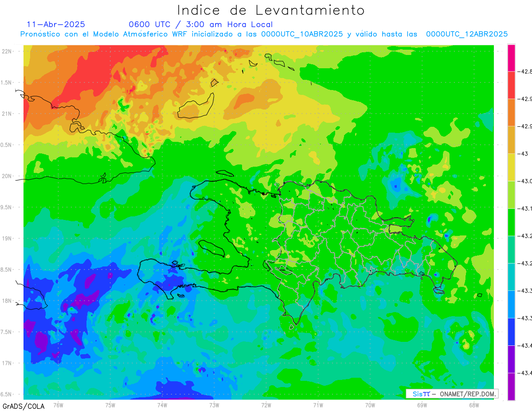Click the date text '11-Abr-2025'

(56, 24)
